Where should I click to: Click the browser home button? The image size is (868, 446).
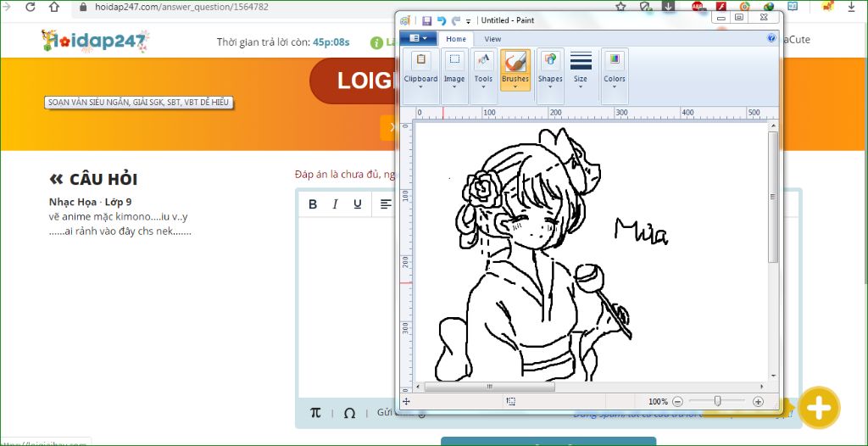(x=53, y=7)
